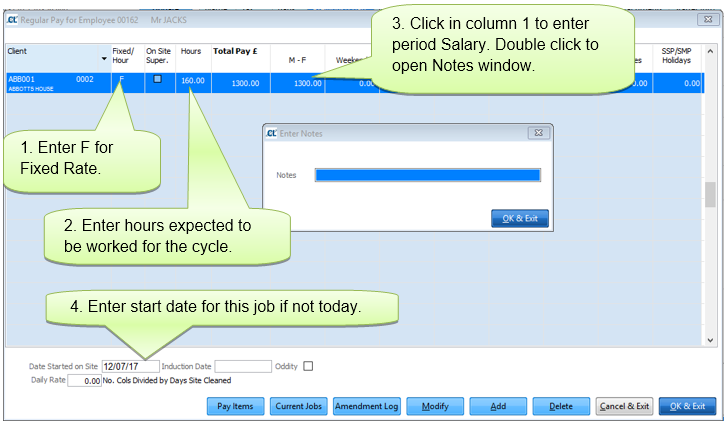Click the Daily Rate field
728x424 pixels.
[84, 381]
